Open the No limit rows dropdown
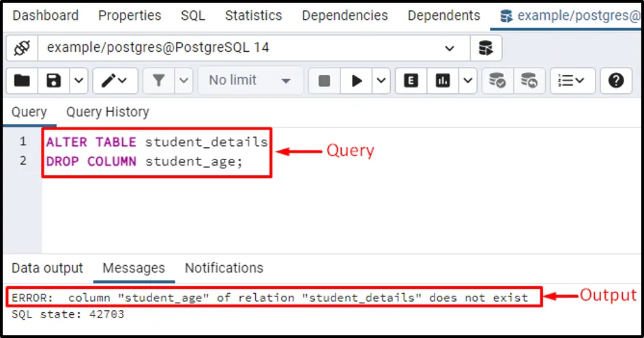 click(250, 80)
